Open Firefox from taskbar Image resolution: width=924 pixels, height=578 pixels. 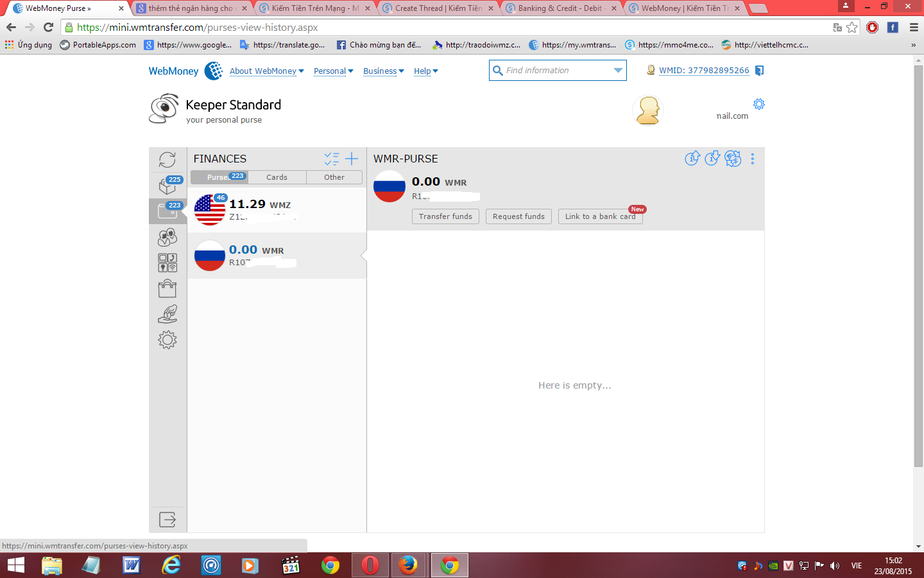[x=407, y=565]
